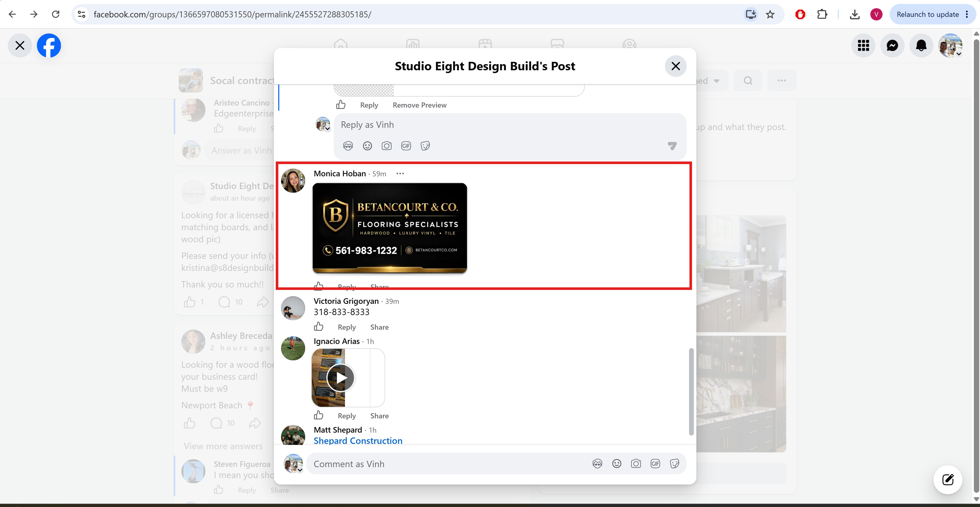This screenshot has width=980, height=507.
Task: Open Facebook notifications bell
Action: coord(921,45)
